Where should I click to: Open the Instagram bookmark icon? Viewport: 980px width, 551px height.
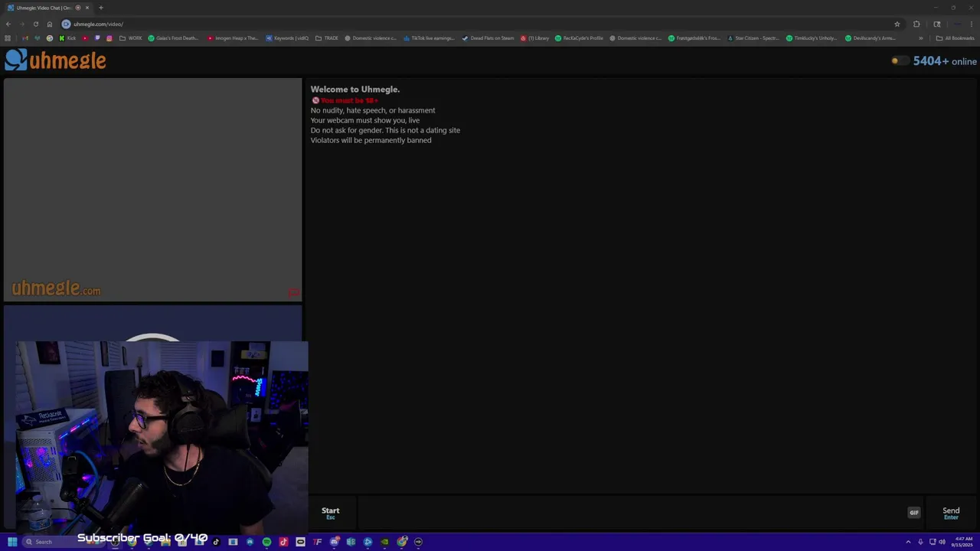click(109, 38)
